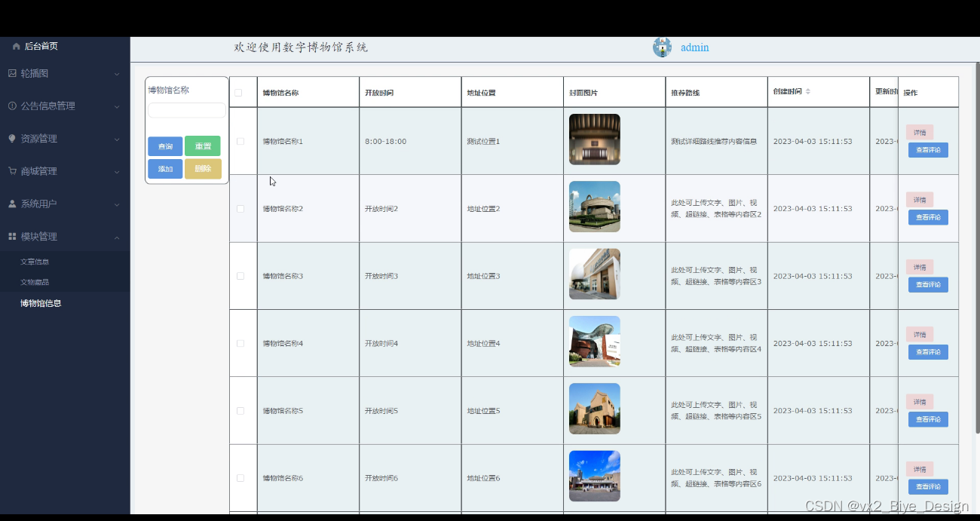980x521 pixels.
Task: Click the 添加 button
Action: coord(165,169)
